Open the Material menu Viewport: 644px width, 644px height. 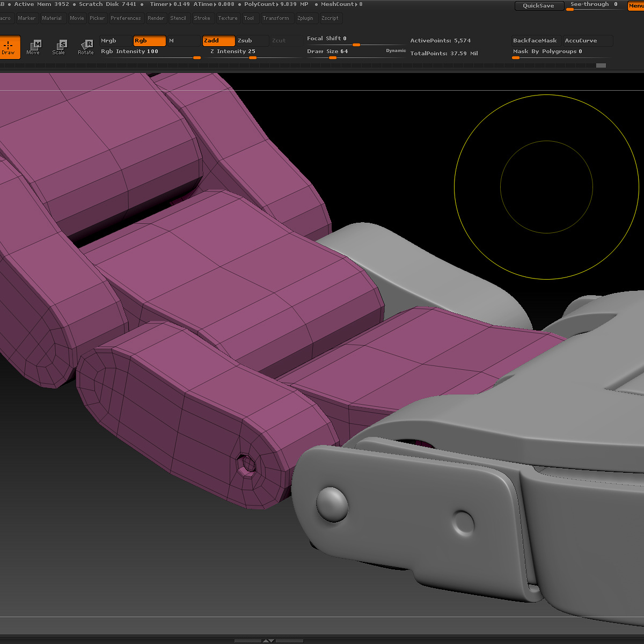pyautogui.click(x=52, y=18)
